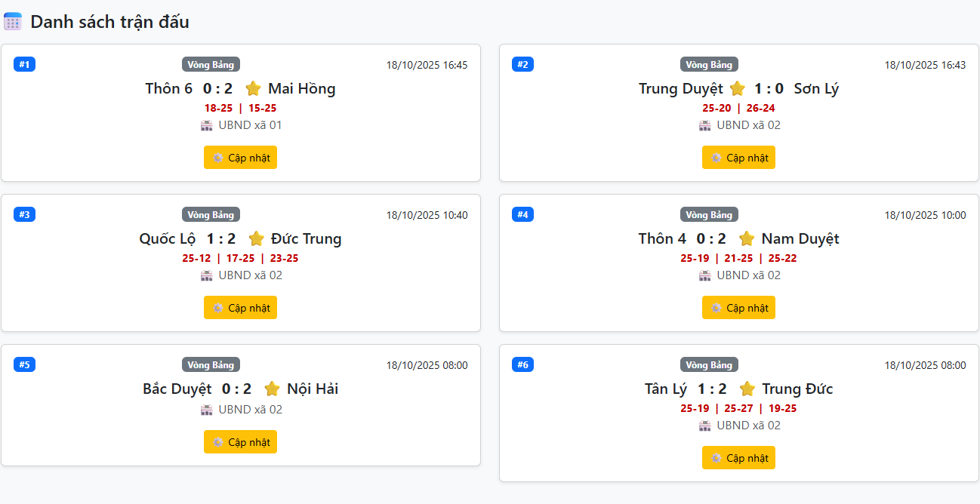Click the set score 25-20 in match #2
This screenshot has width=980, height=504.
point(716,107)
